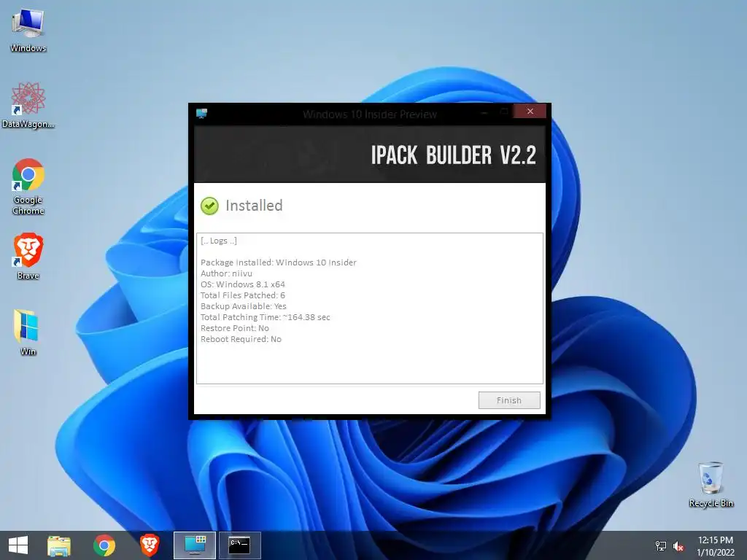Image resolution: width=747 pixels, height=560 pixels.
Task: Click the 'Author: niivu' log line
Action: pos(226,273)
